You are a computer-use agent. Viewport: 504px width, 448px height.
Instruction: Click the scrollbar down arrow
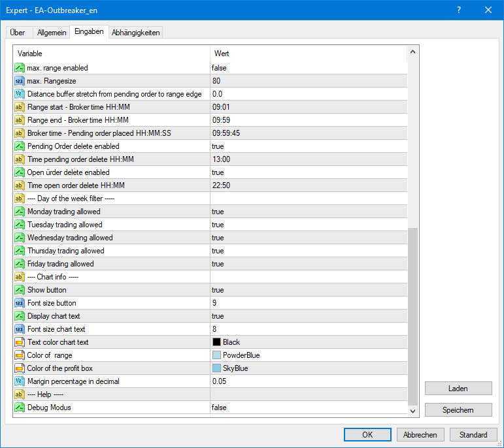pos(412,411)
